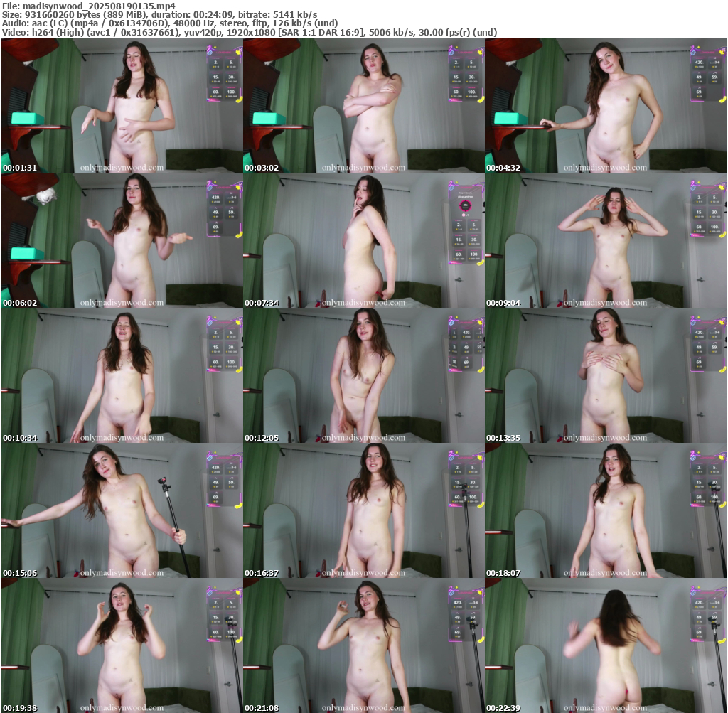The width and height of the screenshot is (728, 713).
Task: Click the 'Audio: aac (LC)' header line
Action: point(170,23)
